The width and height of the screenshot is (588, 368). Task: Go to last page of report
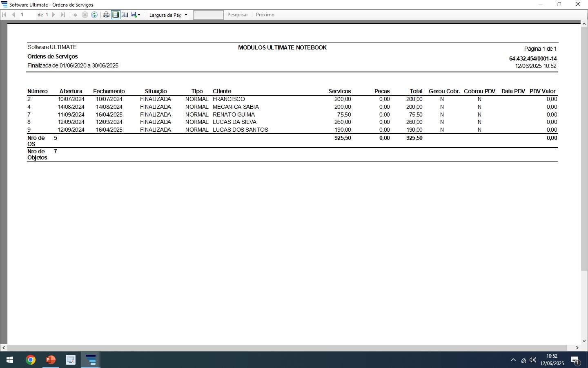[x=62, y=15]
